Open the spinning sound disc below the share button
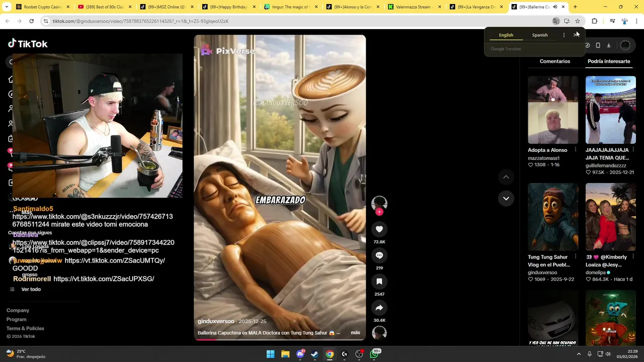 click(x=379, y=333)
